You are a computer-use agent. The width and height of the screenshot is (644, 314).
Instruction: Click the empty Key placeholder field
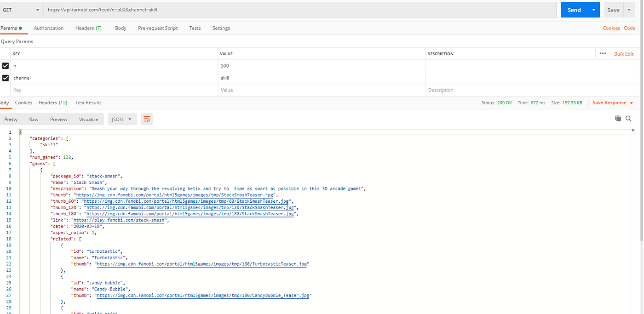(114, 90)
